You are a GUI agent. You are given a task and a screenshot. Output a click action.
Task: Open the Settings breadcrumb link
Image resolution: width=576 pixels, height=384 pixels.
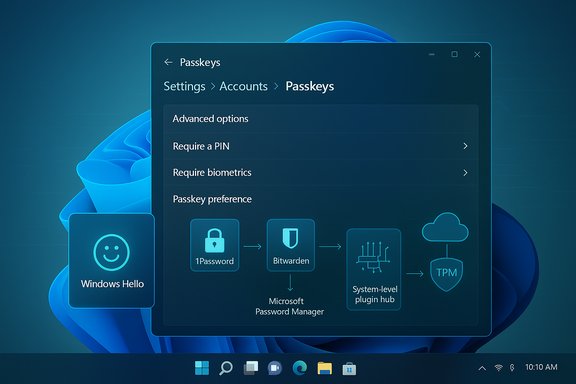(x=184, y=86)
